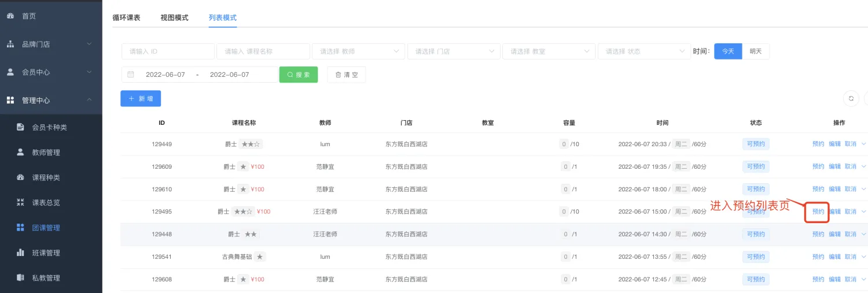
Task: Switch to the 视图模式 tab
Action: (x=174, y=18)
